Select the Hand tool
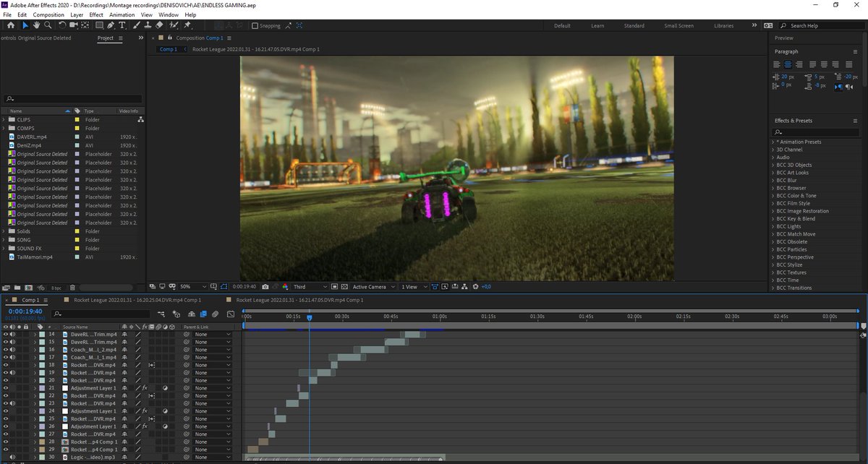The image size is (868, 464). [x=36, y=25]
